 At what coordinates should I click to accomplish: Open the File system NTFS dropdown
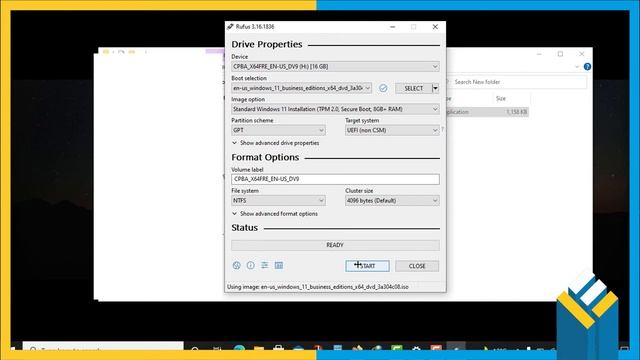point(278,200)
